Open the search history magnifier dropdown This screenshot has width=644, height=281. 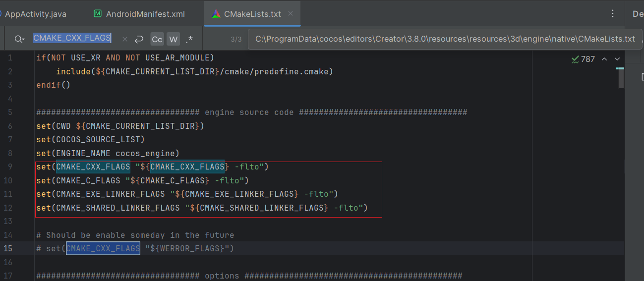coord(19,39)
